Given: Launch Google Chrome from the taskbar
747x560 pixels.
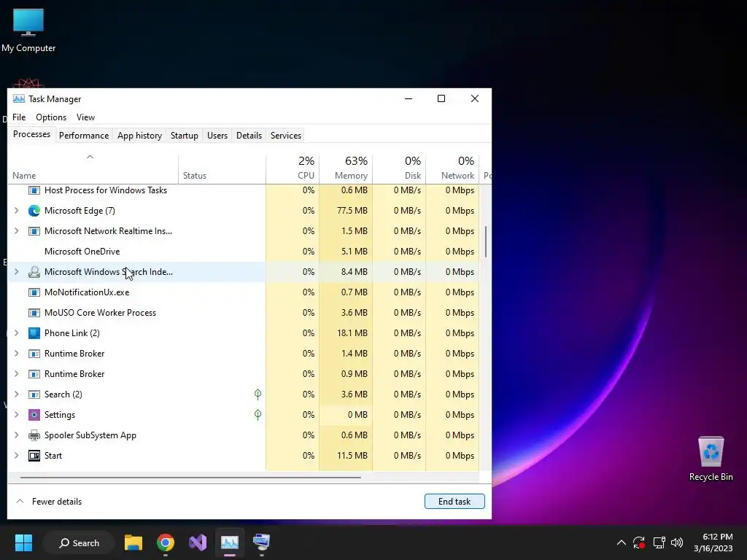Looking at the screenshot, I should click(166, 542).
